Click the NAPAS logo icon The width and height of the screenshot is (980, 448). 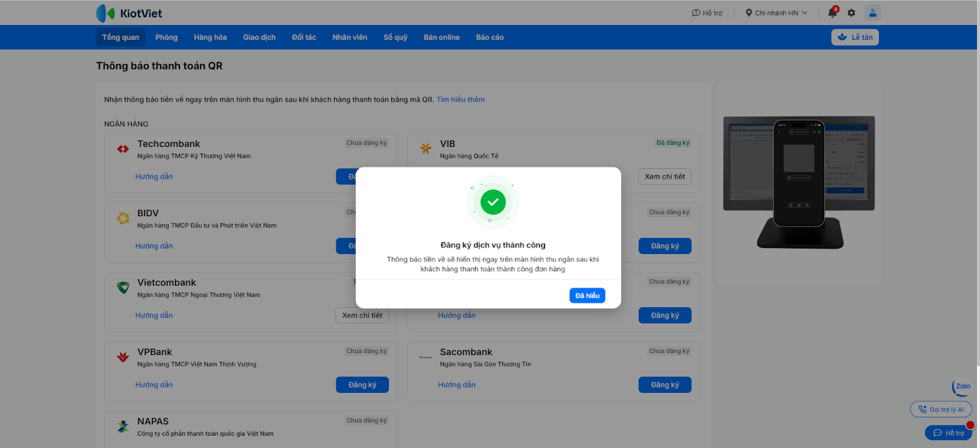[x=123, y=426]
